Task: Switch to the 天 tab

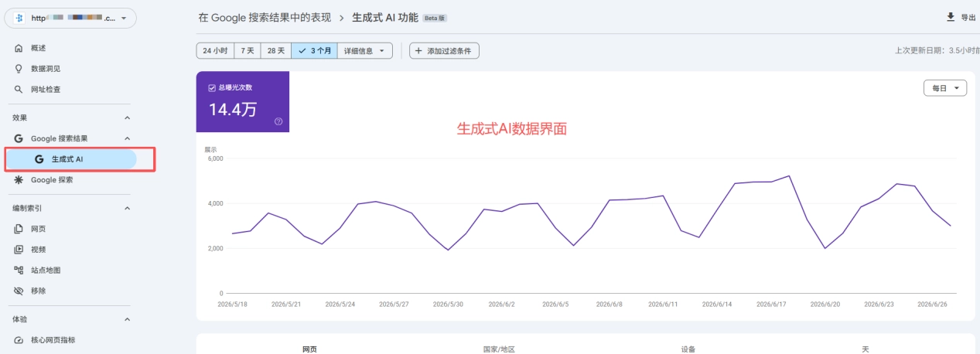Action: pyautogui.click(x=866, y=349)
